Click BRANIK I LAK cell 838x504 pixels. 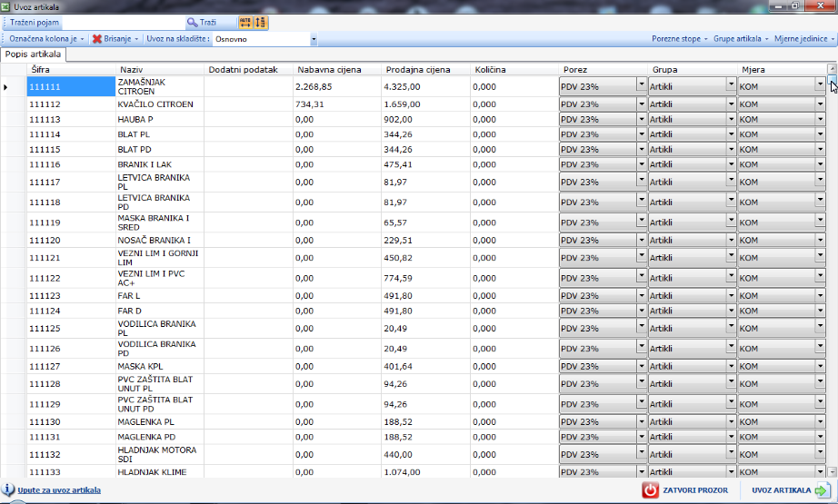point(159,164)
